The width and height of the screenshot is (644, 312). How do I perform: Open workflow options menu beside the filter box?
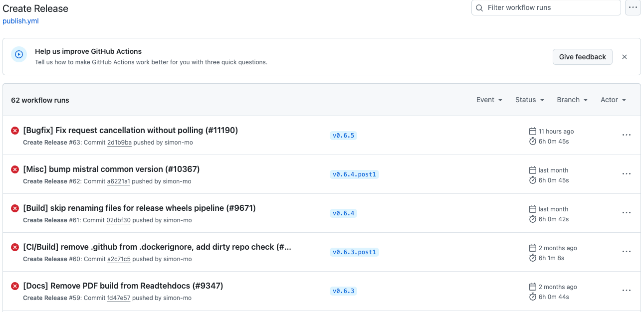(x=633, y=8)
